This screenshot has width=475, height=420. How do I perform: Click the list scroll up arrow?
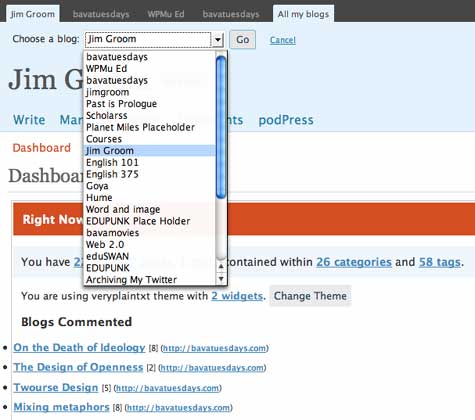[221, 266]
